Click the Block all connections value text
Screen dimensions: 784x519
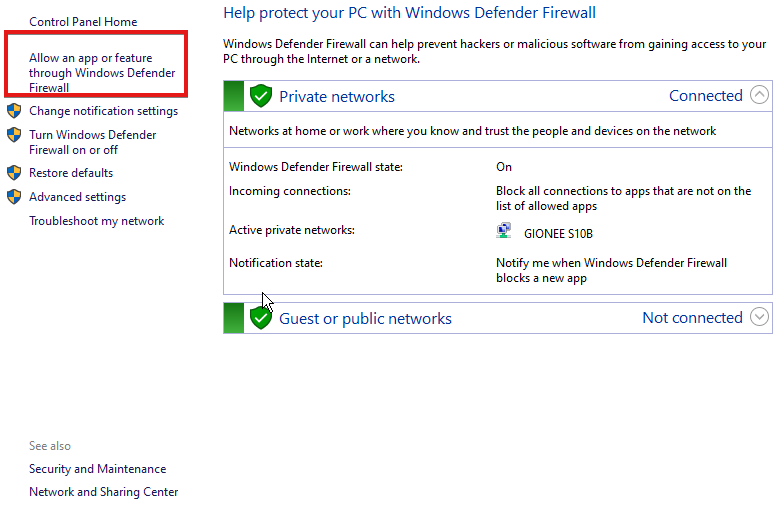[624, 198]
